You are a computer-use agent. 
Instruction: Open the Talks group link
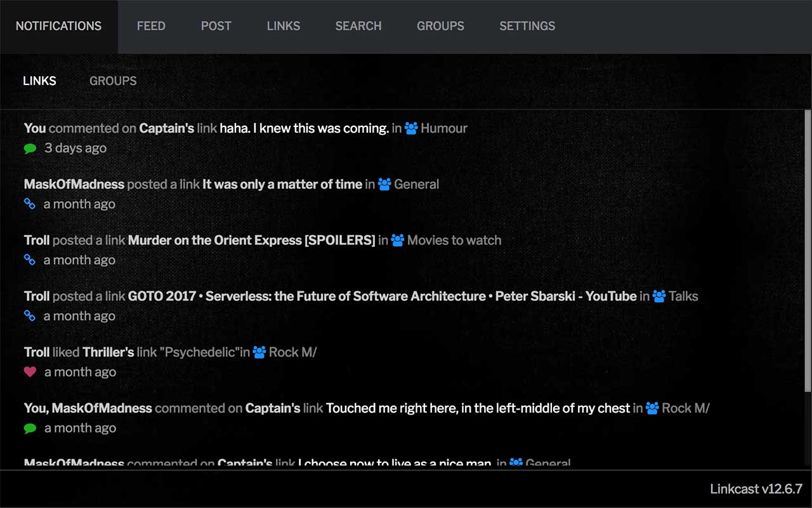pos(683,296)
